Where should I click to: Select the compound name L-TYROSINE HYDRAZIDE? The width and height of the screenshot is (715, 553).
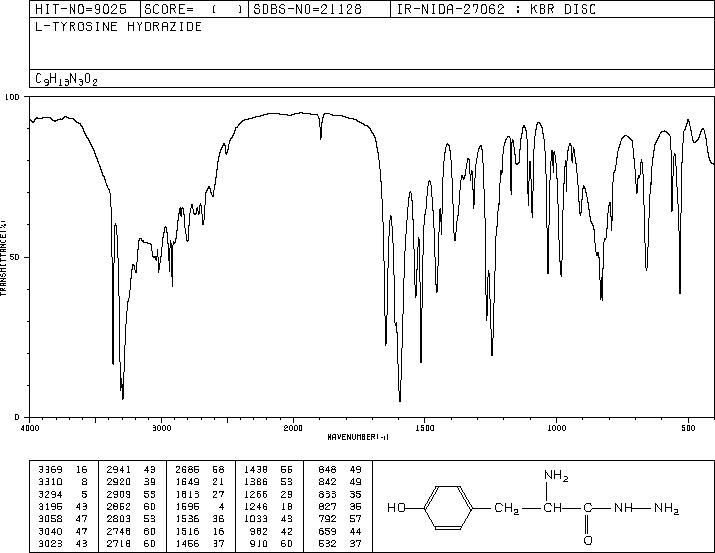(119, 27)
